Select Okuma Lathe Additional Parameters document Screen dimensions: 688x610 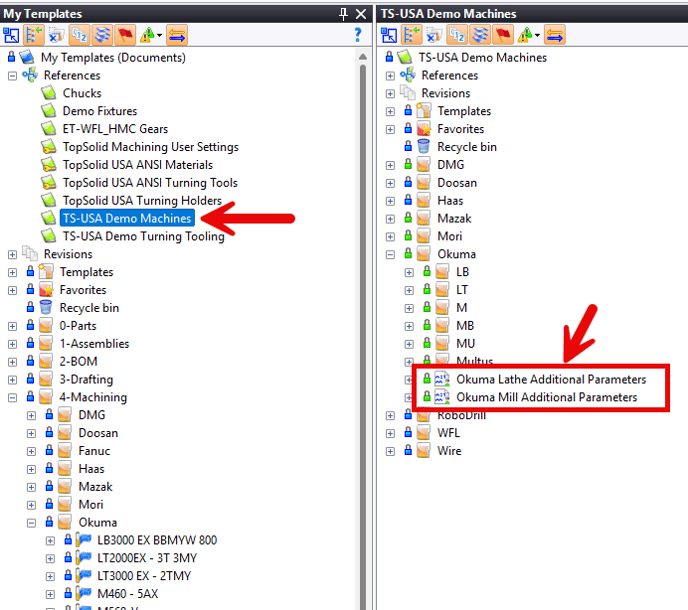[551, 380]
